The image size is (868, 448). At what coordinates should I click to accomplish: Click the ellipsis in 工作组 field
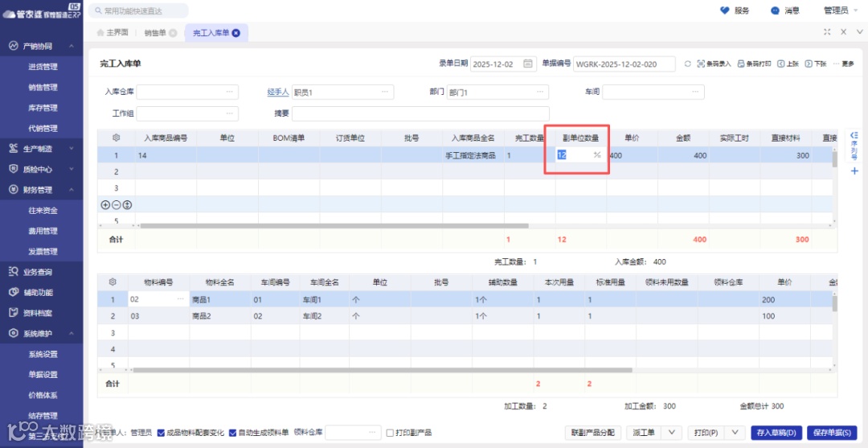229,113
